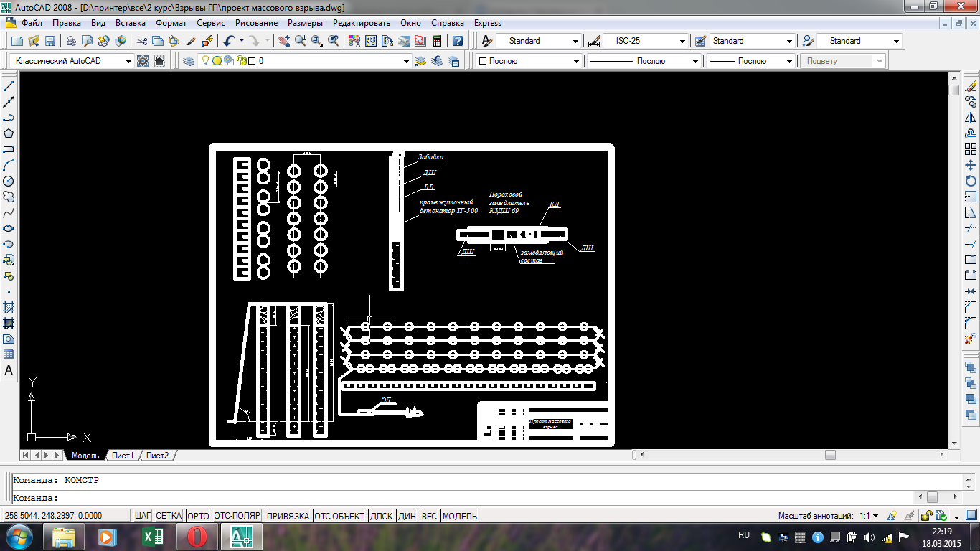The width and height of the screenshot is (980, 551).
Task: Toggle СЕТКА grid display
Action: point(169,516)
